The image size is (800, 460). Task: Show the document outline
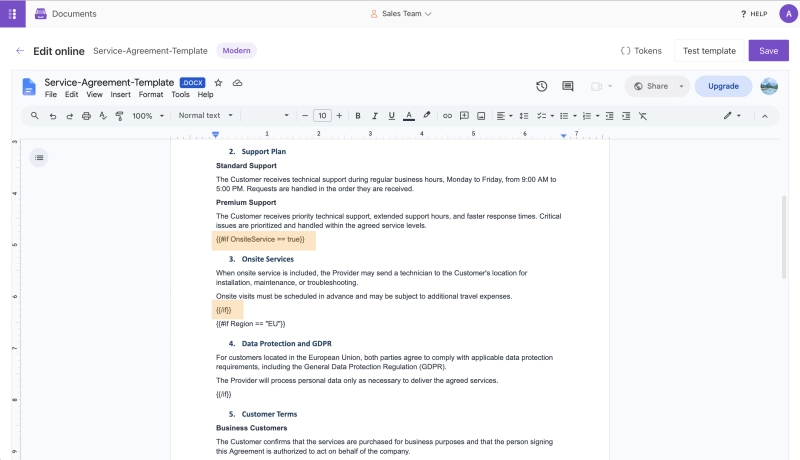[39, 158]
